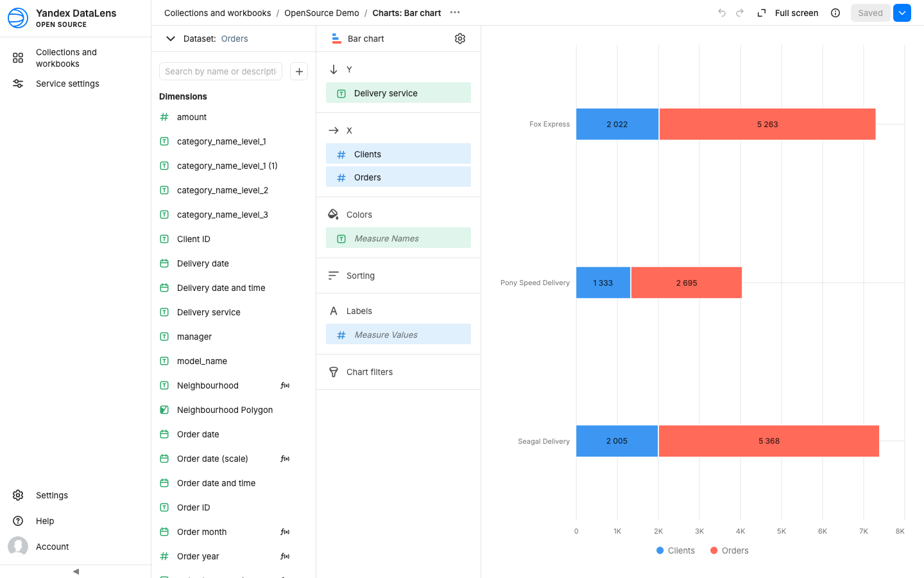Click the formula icon next to Order date (scale)
This screenshot has height=578, width=924.
point(285,459)
